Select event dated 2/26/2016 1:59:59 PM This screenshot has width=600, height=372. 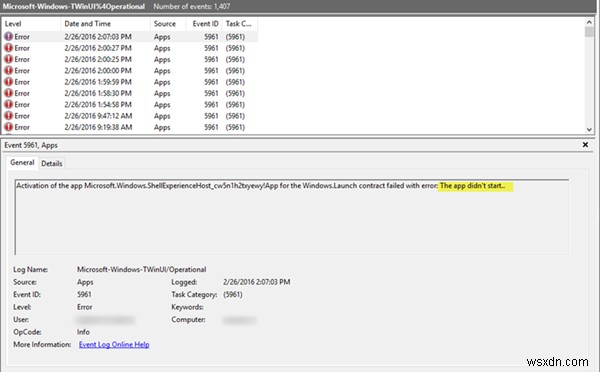130,82
